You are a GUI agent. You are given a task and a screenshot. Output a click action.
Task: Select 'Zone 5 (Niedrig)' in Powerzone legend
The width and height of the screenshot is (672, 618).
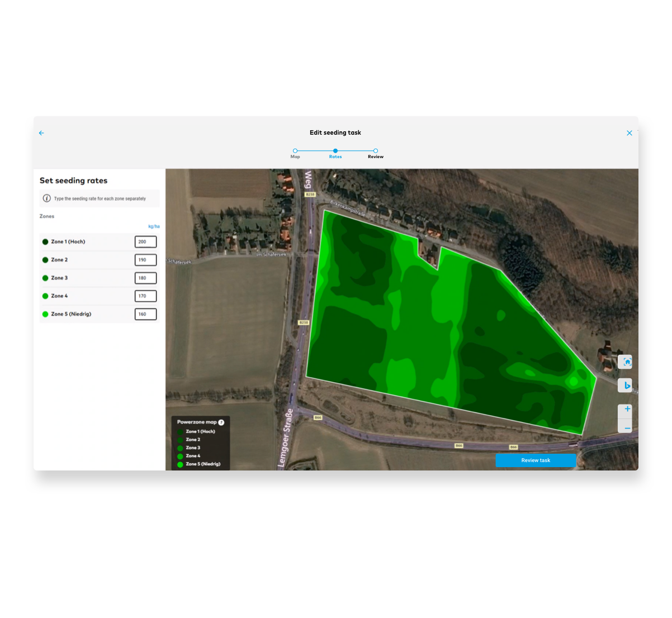coord(203,464)
